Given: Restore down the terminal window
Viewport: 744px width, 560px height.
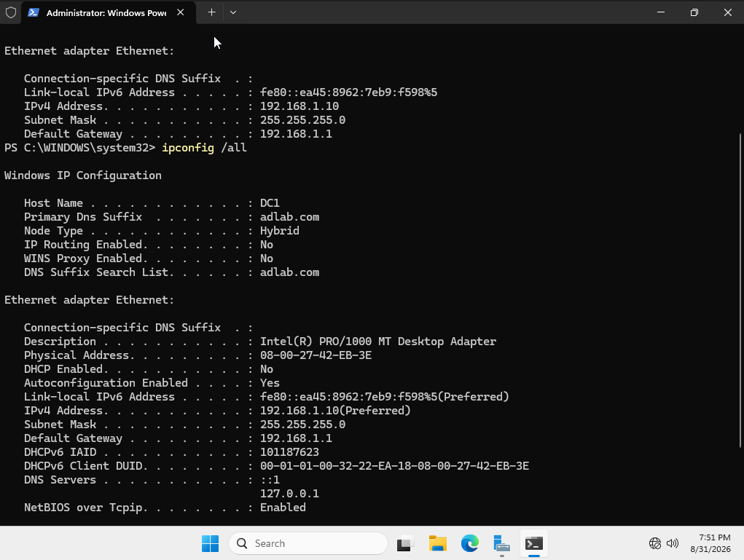Looking at the screenshot, I should click(694, 12).
